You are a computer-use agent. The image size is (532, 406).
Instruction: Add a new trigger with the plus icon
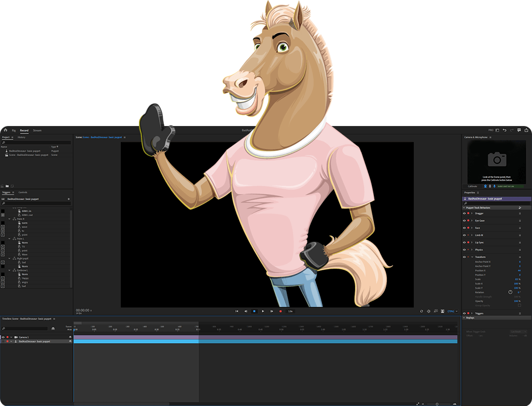(68, 199)
